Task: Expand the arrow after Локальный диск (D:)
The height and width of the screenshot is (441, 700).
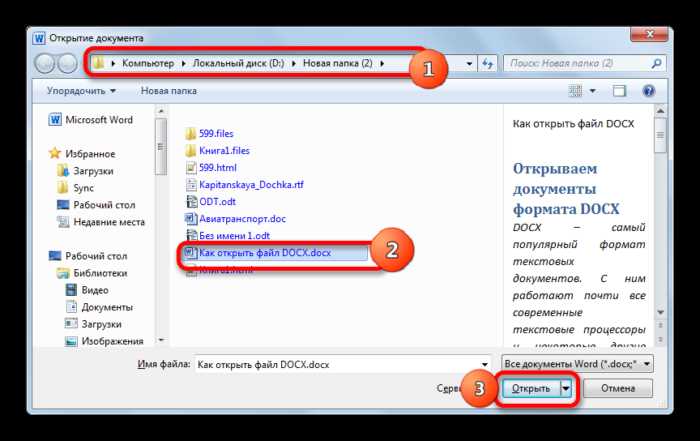Action: 293,63
